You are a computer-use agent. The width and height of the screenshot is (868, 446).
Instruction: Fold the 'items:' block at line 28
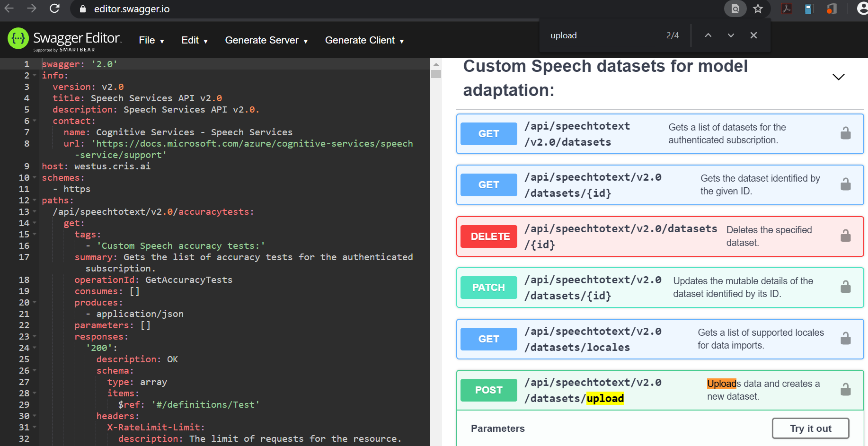tap(35, 394)
